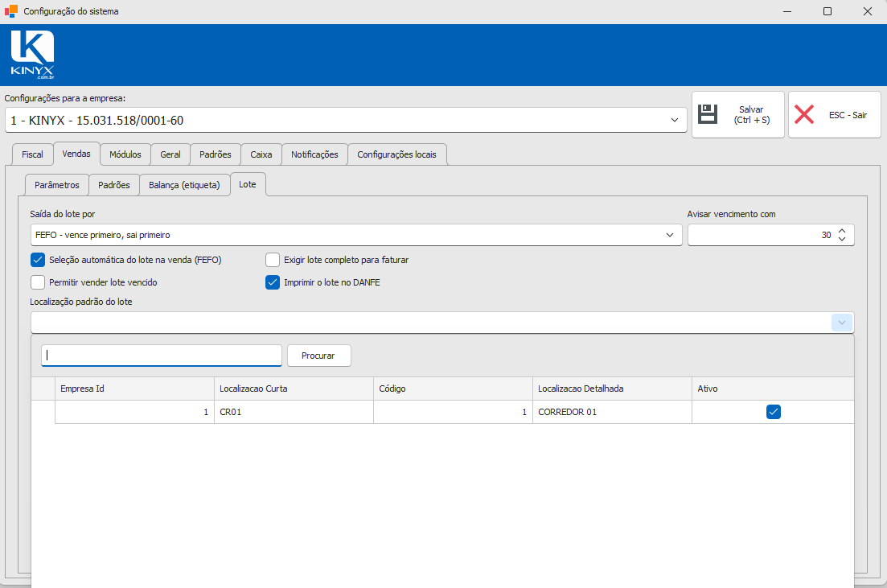
Task: Toggle the Ativo checkbox for CORREDOR 01
Action: click(774, 412)
